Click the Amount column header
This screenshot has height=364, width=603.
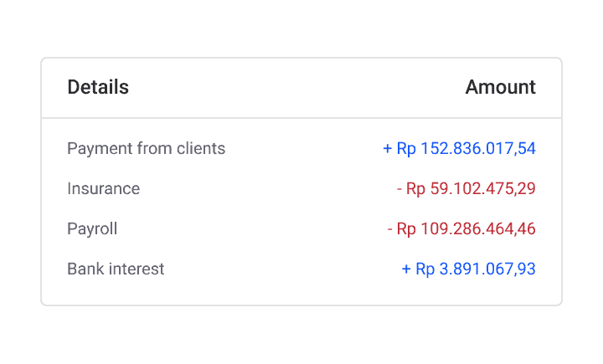tap(500, 87)
